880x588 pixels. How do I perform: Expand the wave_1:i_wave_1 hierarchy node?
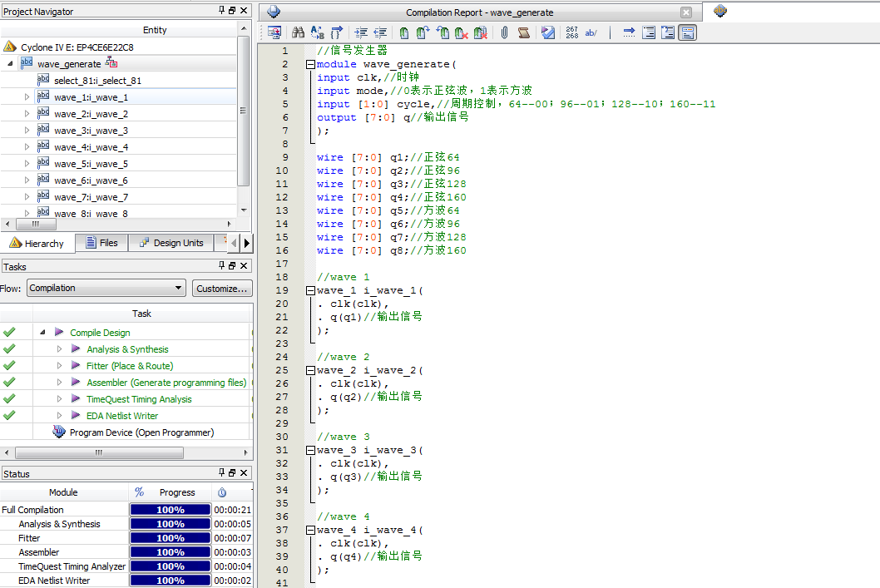click(27, 97)
